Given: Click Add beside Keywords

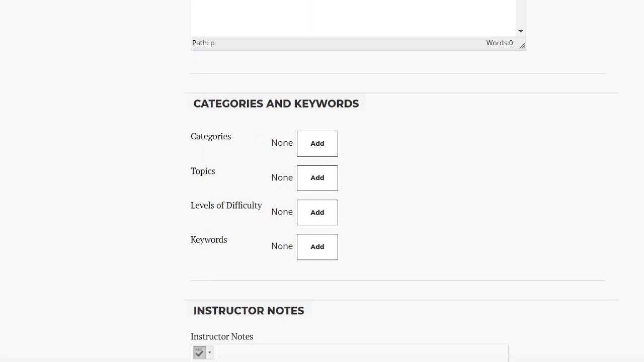Looking at the screenshot, I should 317,247.
